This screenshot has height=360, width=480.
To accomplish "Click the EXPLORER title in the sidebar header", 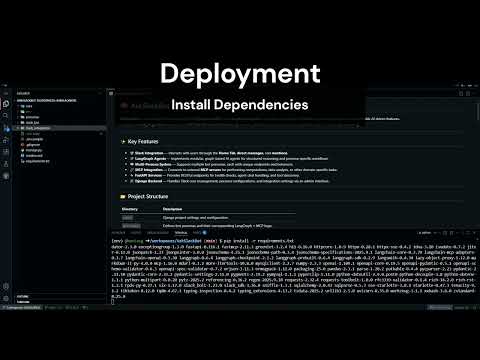I will (x=23, y=93).
